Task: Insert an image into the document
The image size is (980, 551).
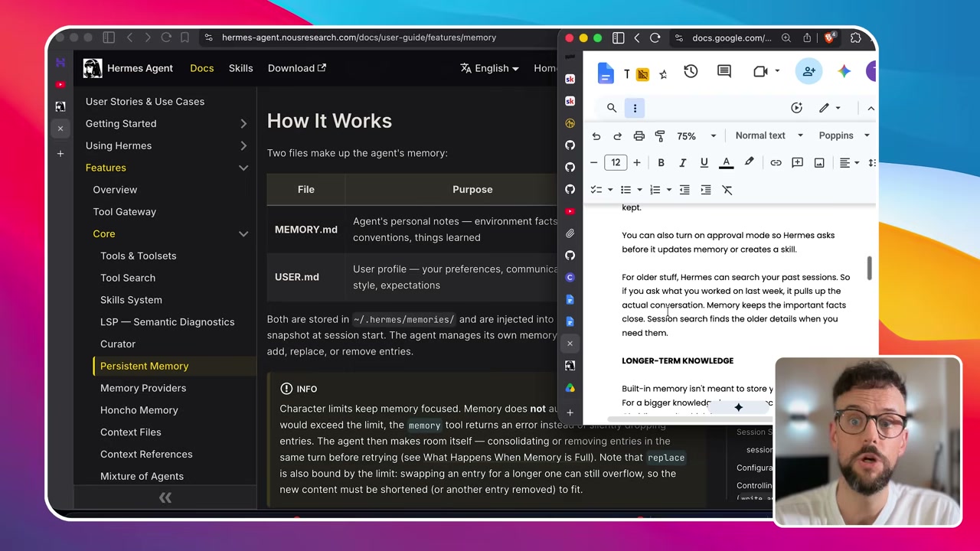Action: point(819,163)
